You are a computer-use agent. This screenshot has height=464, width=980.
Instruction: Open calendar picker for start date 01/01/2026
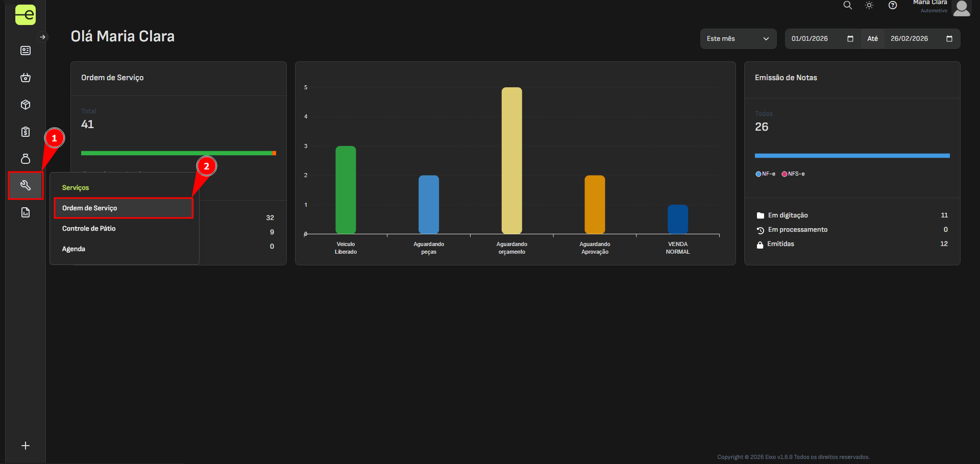850,39
